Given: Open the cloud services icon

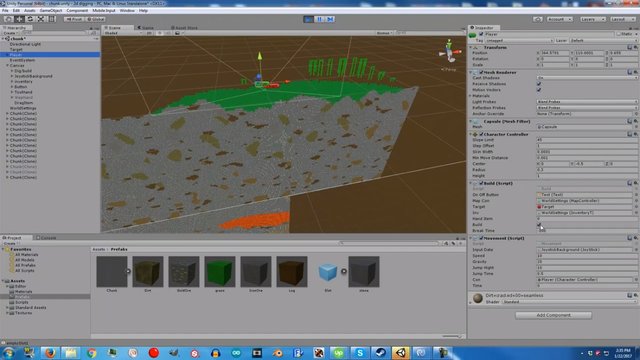Looking at the screenshot, I should pos(538,19).
